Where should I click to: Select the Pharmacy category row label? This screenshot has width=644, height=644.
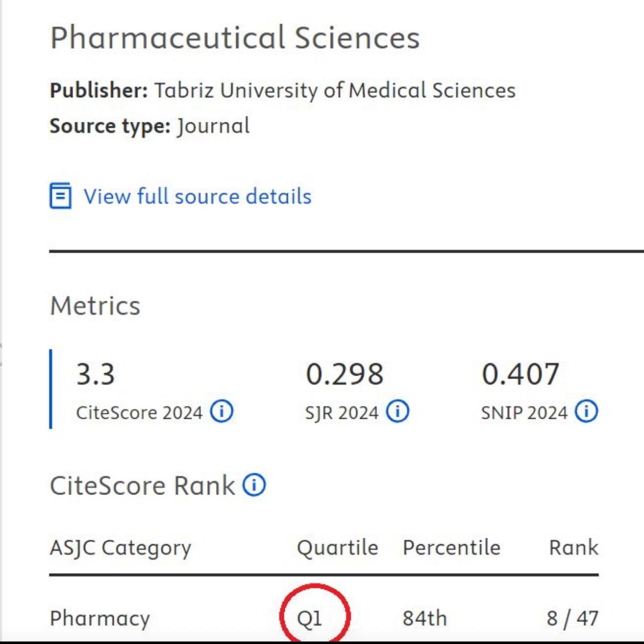100,618
